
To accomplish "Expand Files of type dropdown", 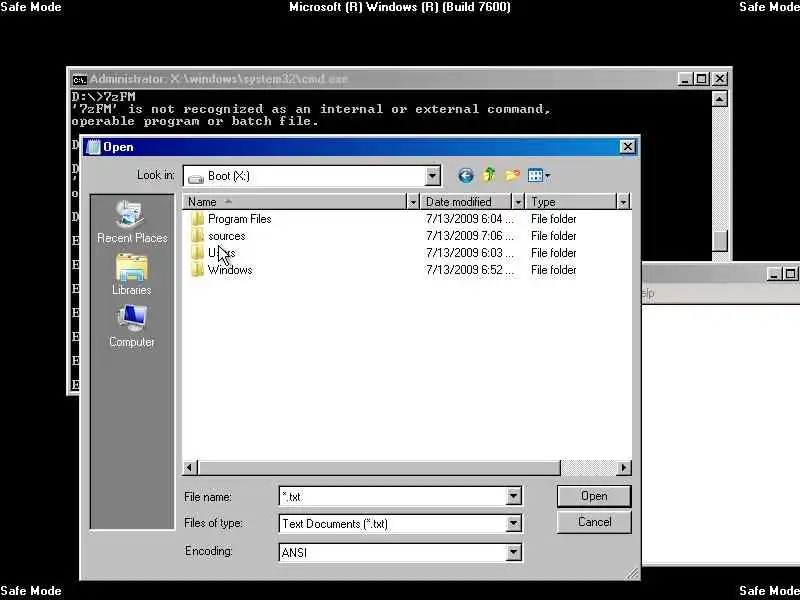I will click(x=514, y=523).
